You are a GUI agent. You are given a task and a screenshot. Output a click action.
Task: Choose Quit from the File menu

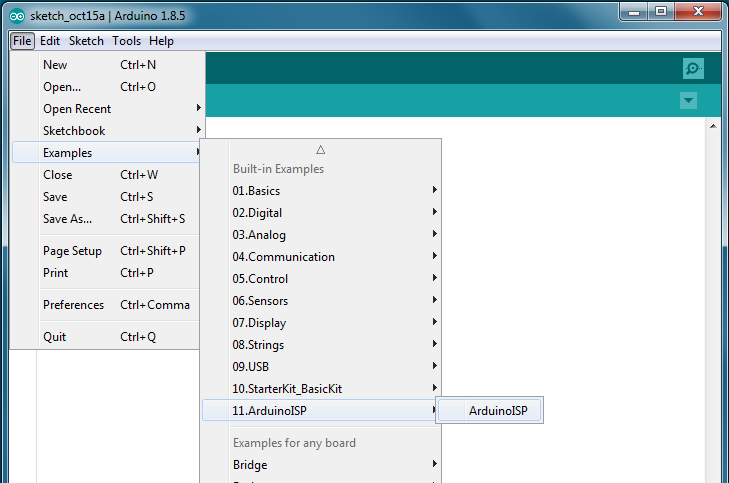point(55,337)
